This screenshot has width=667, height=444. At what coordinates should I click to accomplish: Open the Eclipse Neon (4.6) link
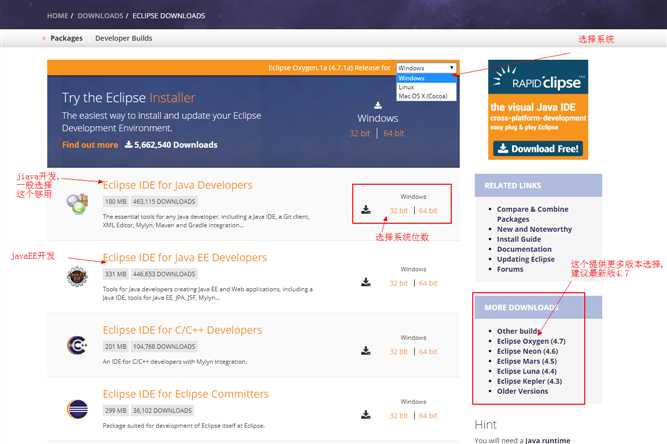point(527,351)
